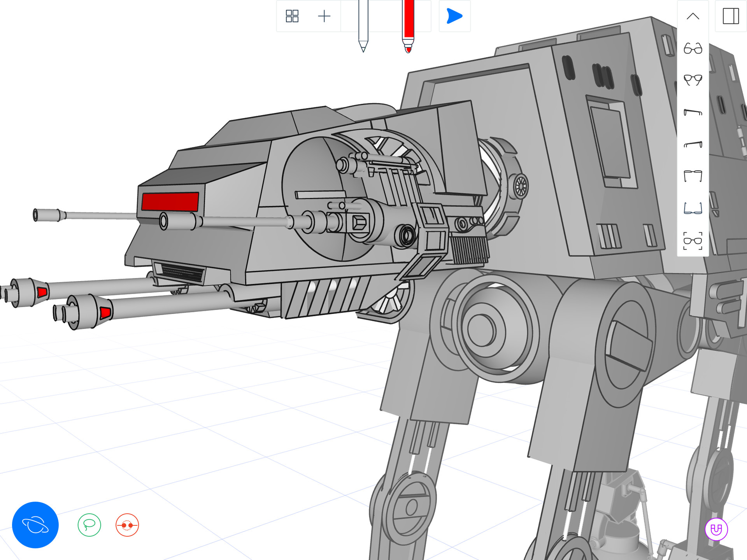The image size is (747, 560).
Task: Tap the blue orbit navigation button
Action: (35, 525)
